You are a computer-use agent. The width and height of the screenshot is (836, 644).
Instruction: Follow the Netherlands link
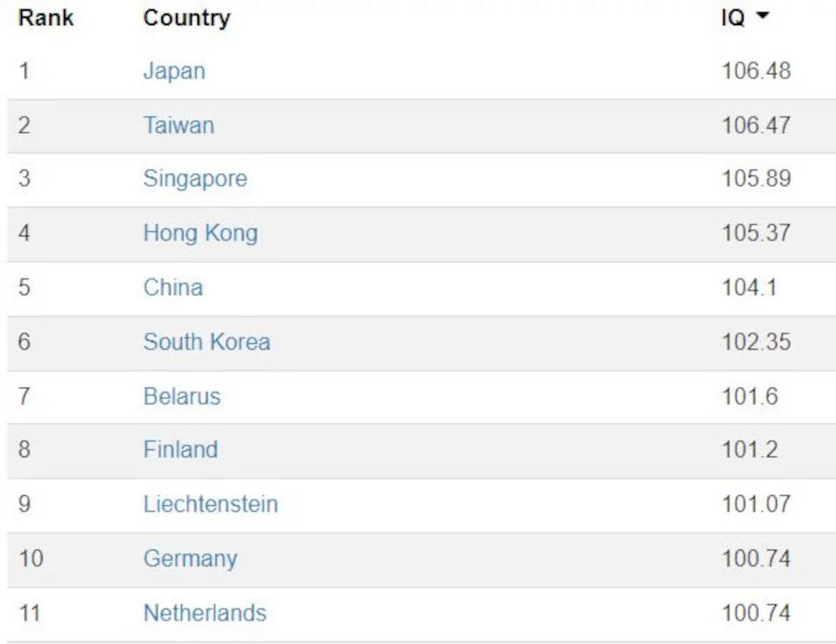click(x=205, y=613)
